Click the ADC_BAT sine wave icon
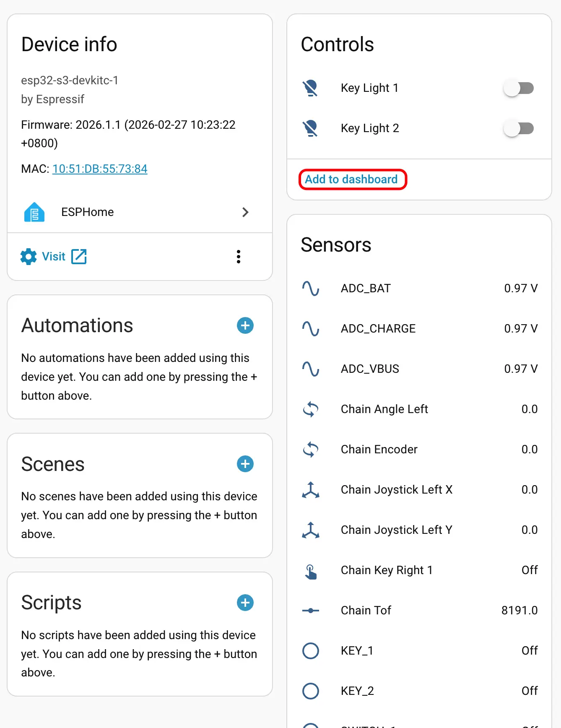The height and width of the screenshot is (728, 561). point(311,289)
